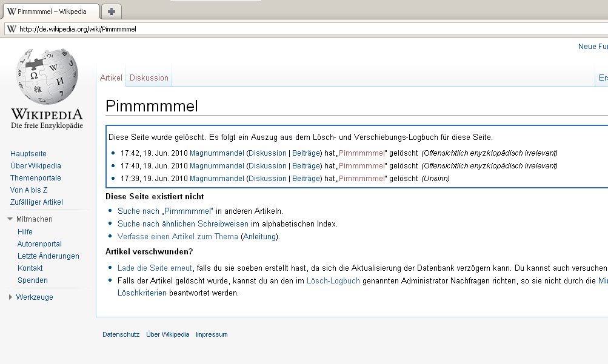Click the Wikipedia globe logo
This screenshot has height=364, width=608.
(47, 77)
